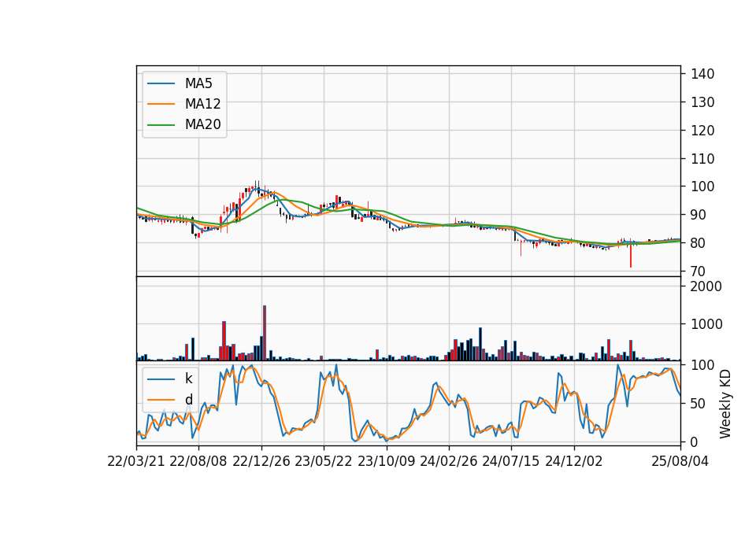
Task: Click the orange MA12 legend line sample
Action: pyautogui.click(x=161, y=104)
